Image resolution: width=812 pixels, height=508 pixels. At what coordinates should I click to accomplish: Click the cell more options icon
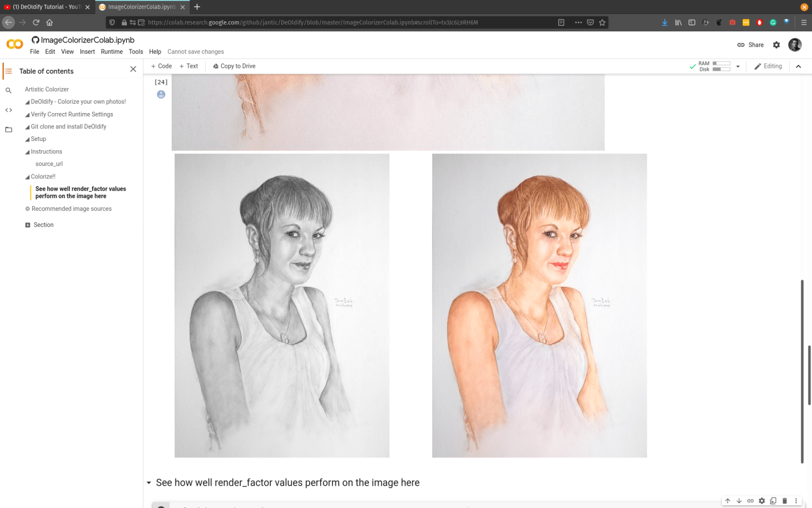point(796,501)
